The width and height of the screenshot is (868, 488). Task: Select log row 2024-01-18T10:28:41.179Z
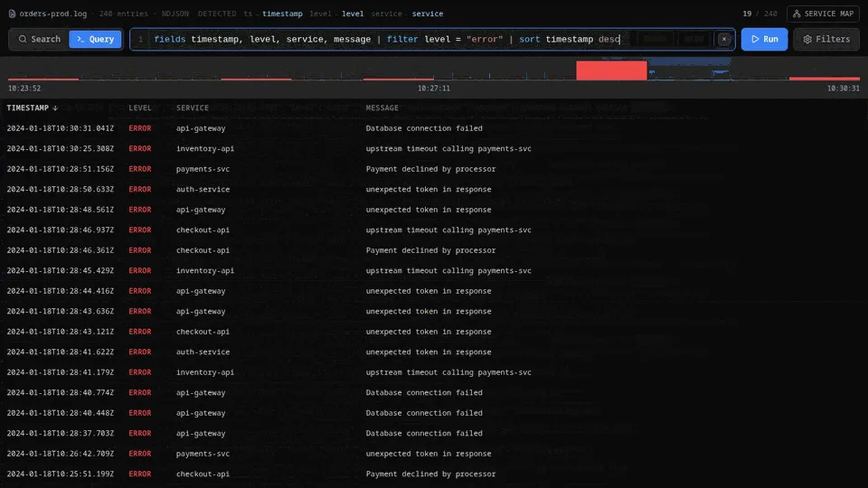pyautogui.click(x=434, y=372)
